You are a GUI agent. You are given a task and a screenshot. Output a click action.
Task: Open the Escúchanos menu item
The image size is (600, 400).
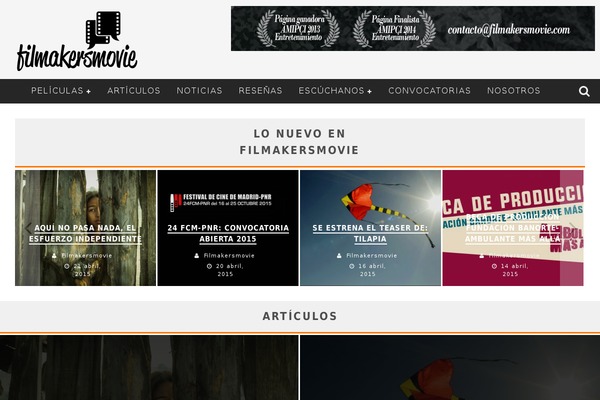coord(331,91)
